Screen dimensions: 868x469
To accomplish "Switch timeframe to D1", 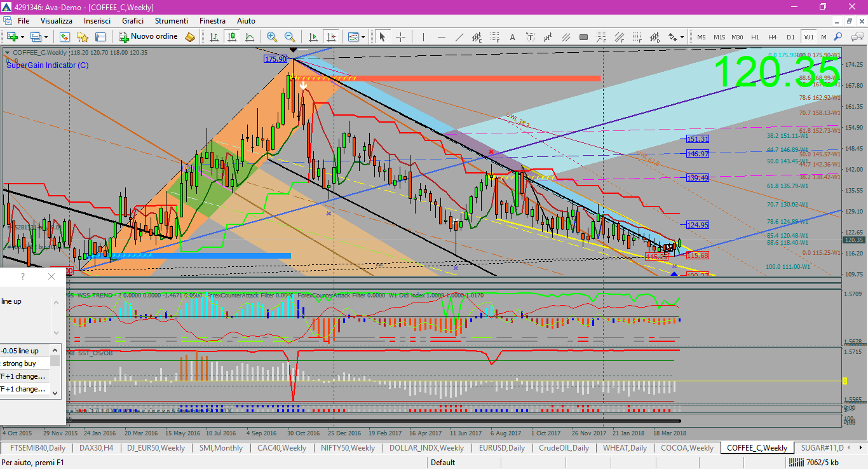I will coord(790,37).
